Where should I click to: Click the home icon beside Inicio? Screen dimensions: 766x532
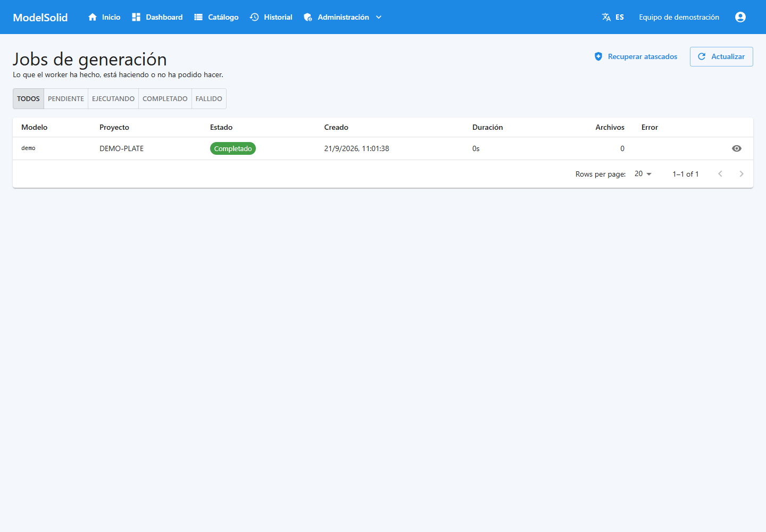coord(93,17)
